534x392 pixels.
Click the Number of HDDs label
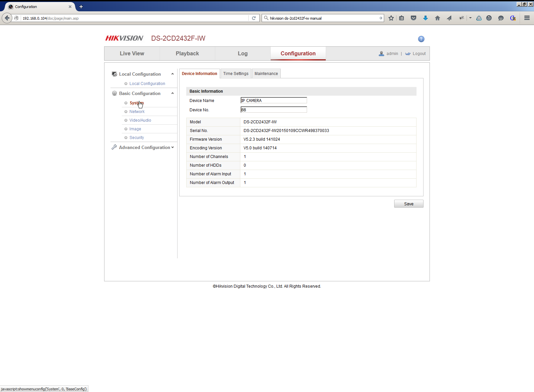pyautogui.click(x=206, y=165)
